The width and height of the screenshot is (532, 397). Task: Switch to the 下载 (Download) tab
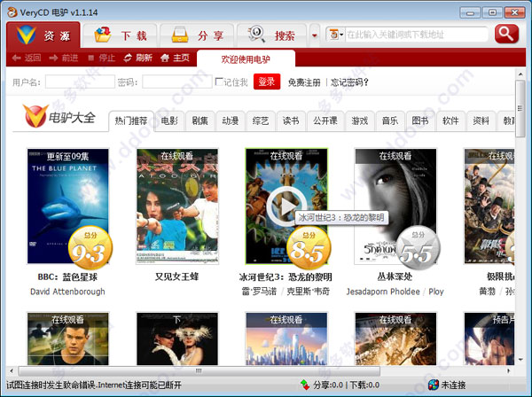(x=120, y=35)
